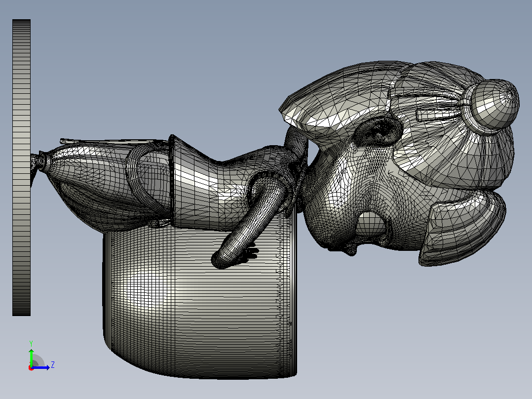Pick the slotted bar on the segmented cap
The image size is (532, 399).
(438, 115)
